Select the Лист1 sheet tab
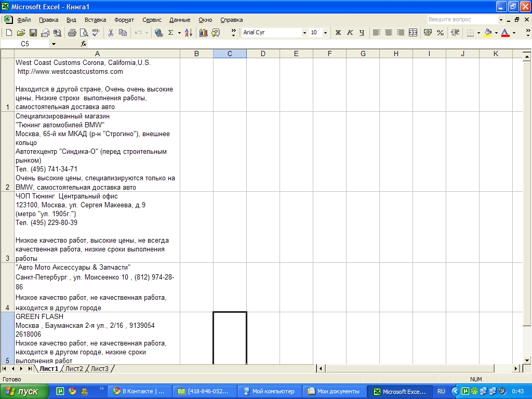The width and height of the screenshot is (532, 399). 48,368
